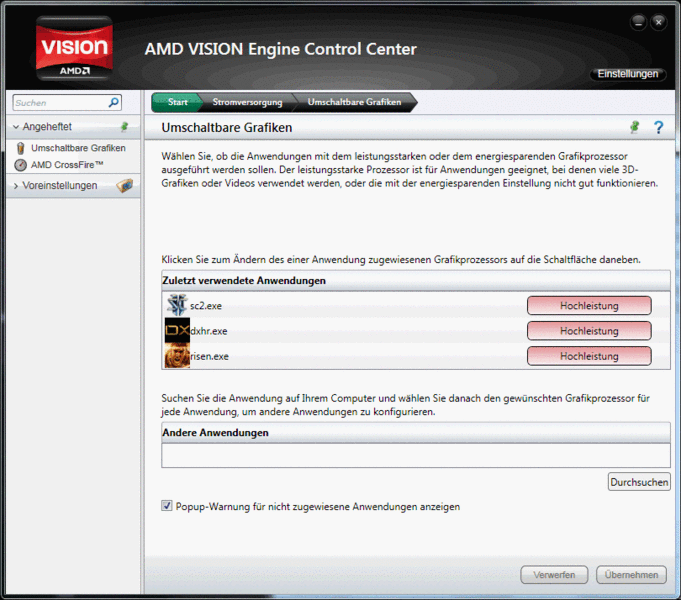This screenshot has height=600, width=681.
Task: Open help with the question mark icon
Action: [x=658, y=127]
